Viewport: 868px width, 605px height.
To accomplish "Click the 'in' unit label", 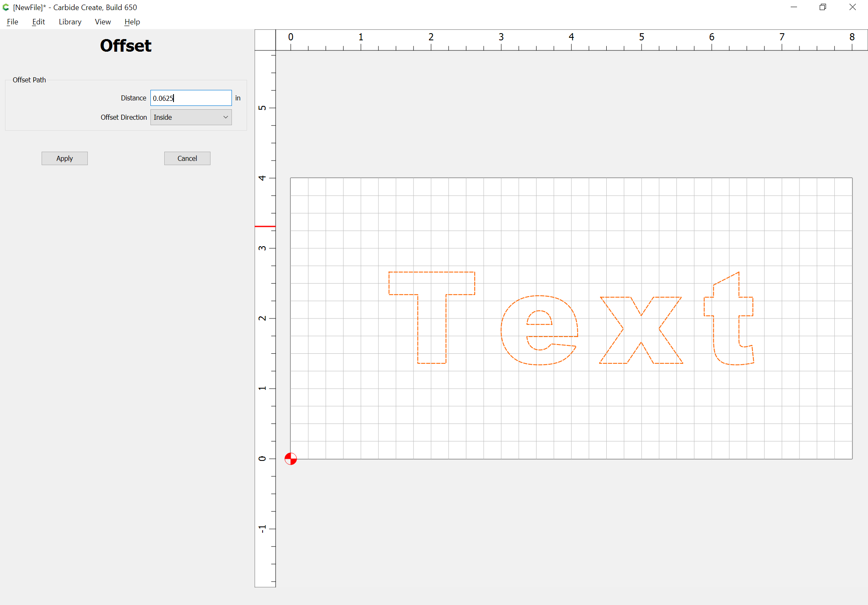I will (238, 98).
